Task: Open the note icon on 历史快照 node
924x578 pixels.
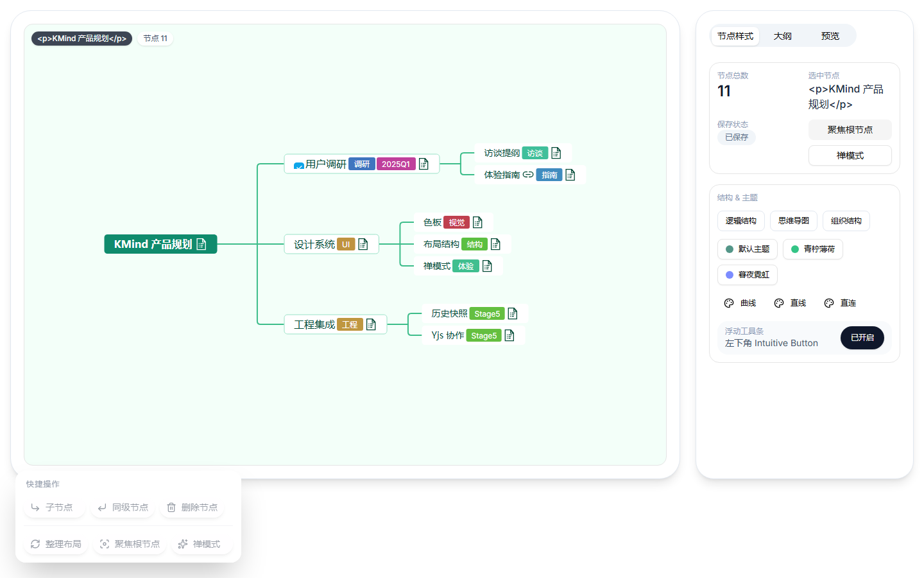Action: [x=513, y=313]
